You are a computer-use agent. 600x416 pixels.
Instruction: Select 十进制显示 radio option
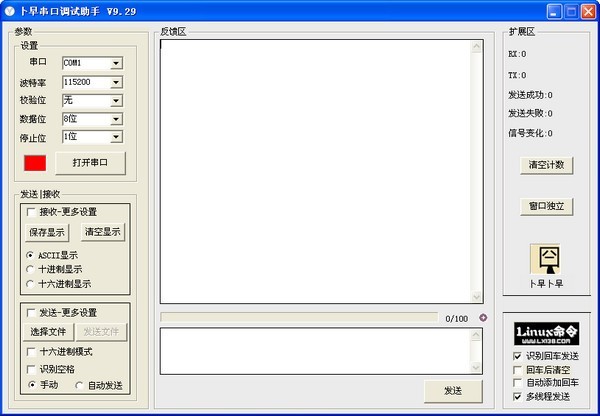30,269
